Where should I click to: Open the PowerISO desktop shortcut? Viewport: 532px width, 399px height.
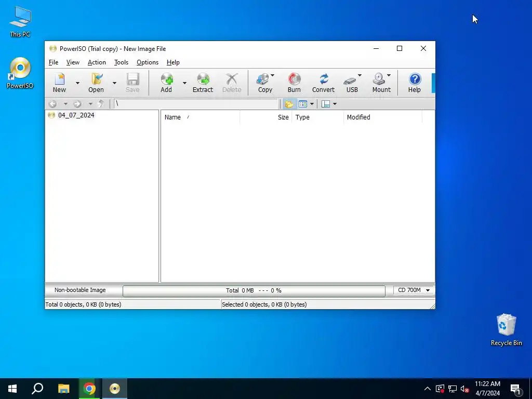(x=20, y=73)
